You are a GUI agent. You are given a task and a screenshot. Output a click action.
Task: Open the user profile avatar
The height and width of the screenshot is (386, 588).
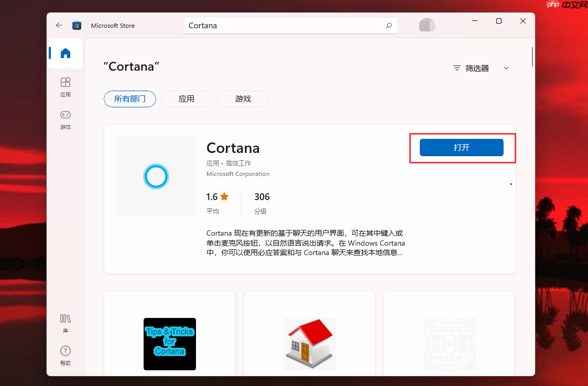click(x=427, y=25)
